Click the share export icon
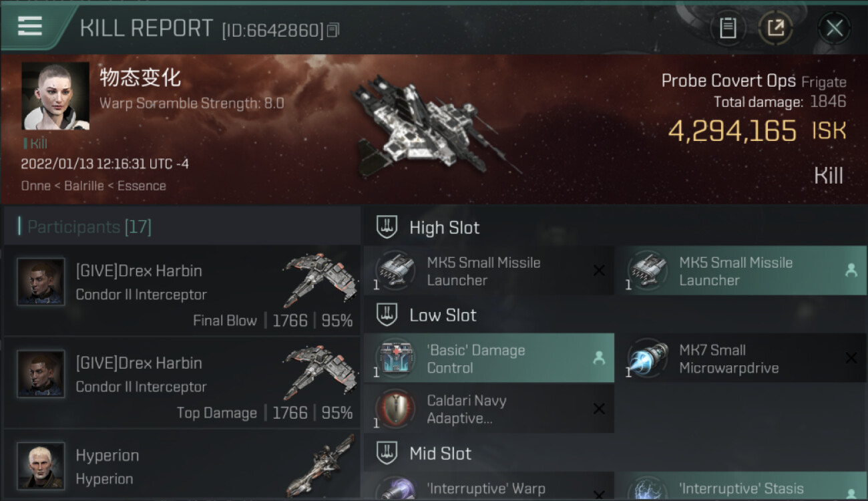868x501 pixels. tap(775, 28)
